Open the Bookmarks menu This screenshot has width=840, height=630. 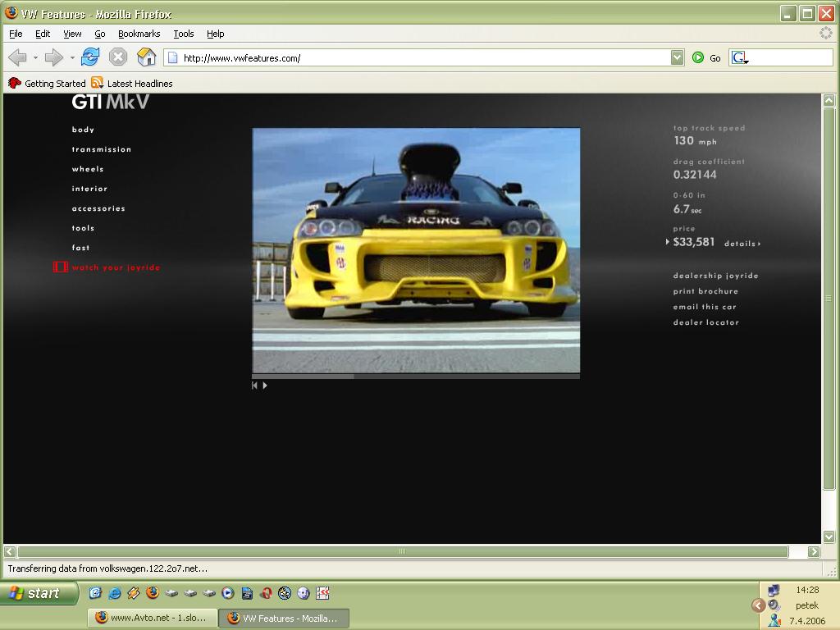[x=139, y=34]
